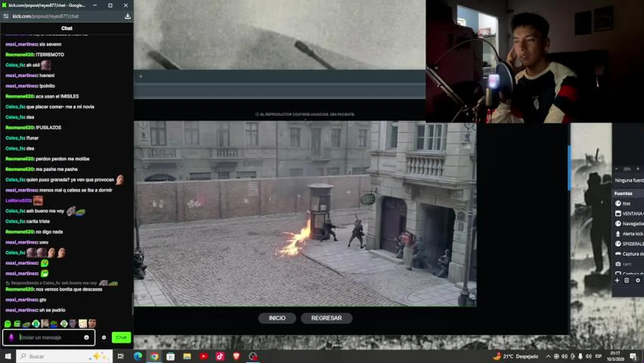Viewport: 644px width, 363px height.
Task: Focus the 'Enviar un mensaje' input field
Action: 50,337
